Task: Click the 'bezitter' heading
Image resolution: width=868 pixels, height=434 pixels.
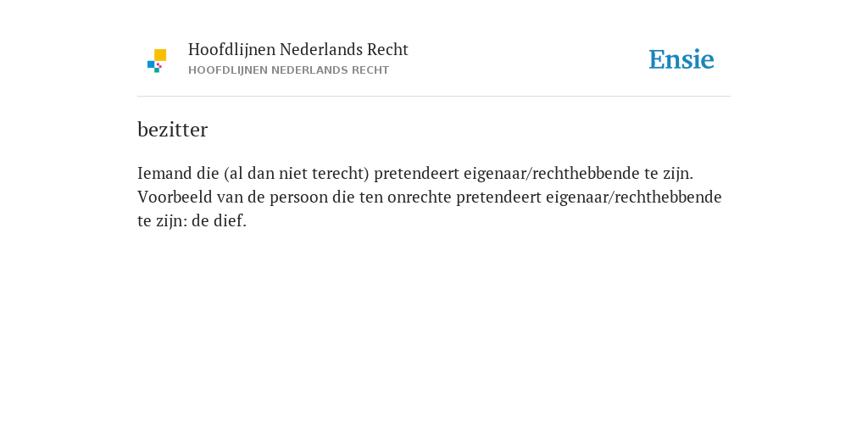Action: coord(172,130)
